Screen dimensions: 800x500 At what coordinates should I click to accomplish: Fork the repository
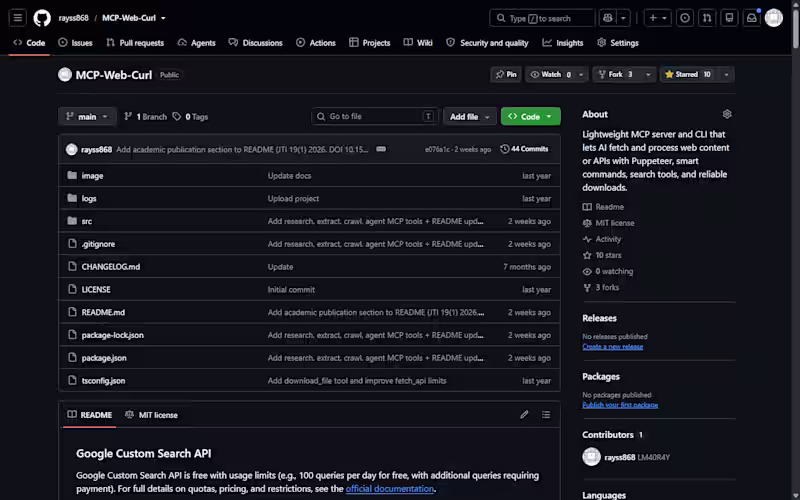pos(616,74)
